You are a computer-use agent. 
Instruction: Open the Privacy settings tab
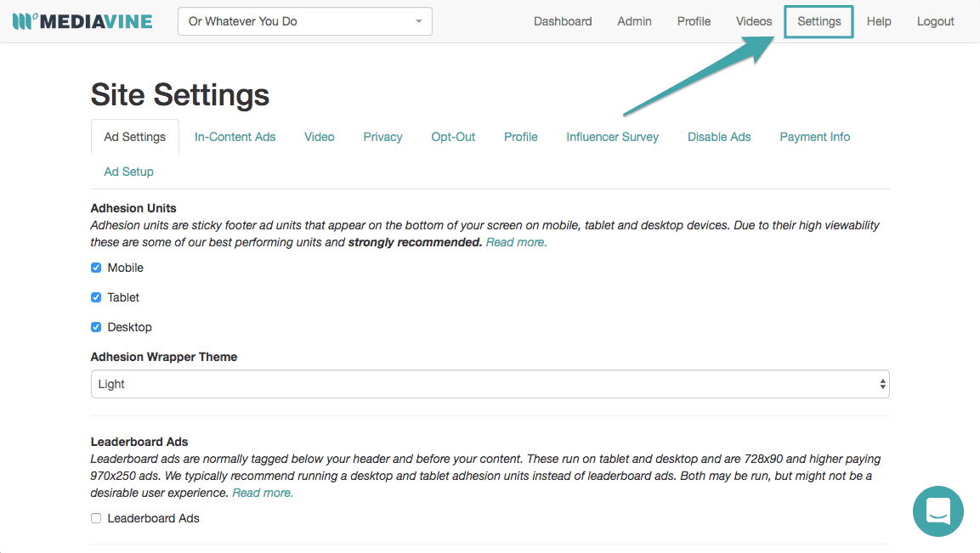click(382, 136)
